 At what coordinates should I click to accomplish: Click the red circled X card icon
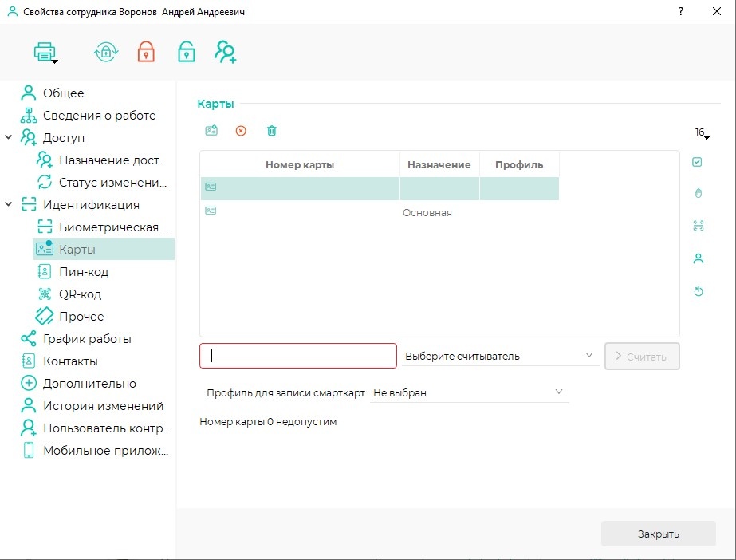point(241,131)
